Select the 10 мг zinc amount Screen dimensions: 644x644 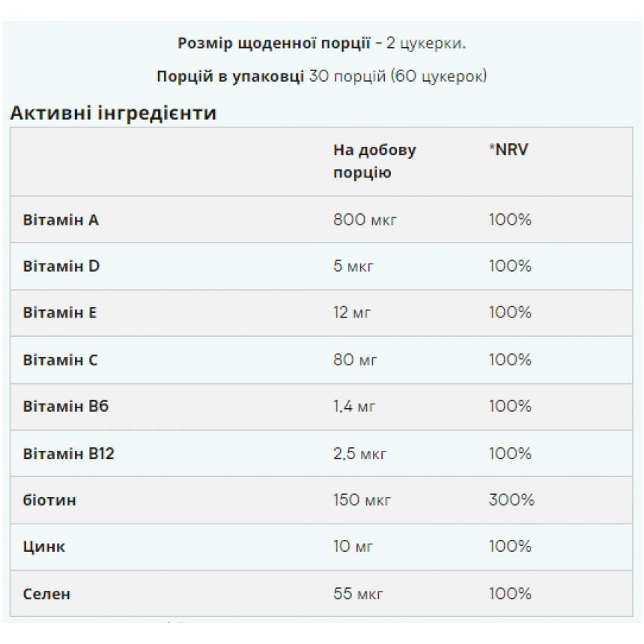[x=353, y=546]
